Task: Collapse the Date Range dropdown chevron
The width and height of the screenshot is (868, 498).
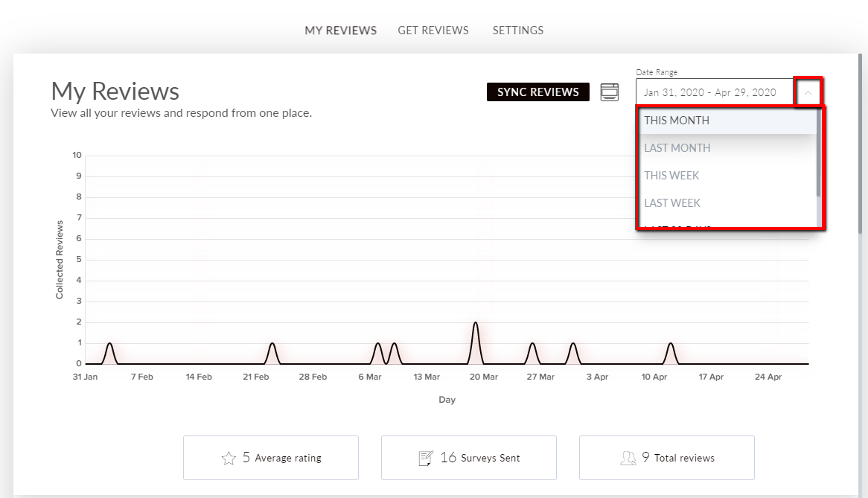Action: tap(808, 92)
